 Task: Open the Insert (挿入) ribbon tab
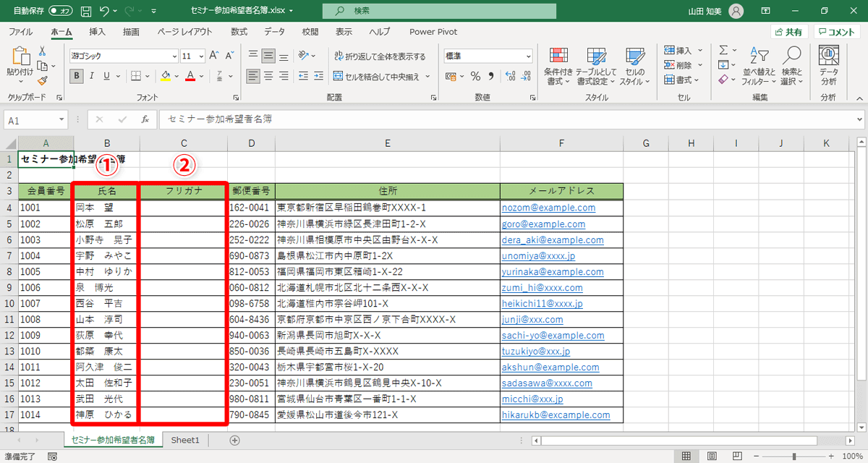(x=97, y=32)
